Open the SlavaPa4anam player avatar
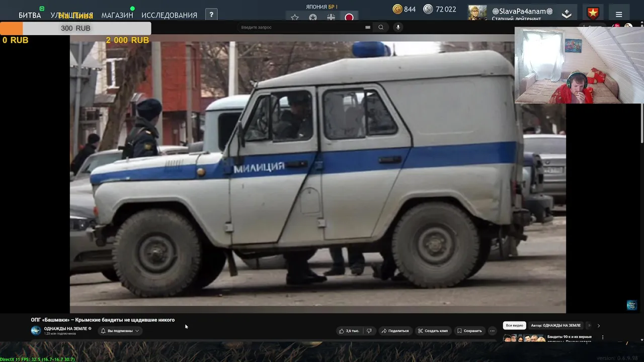 click(477, 13)
